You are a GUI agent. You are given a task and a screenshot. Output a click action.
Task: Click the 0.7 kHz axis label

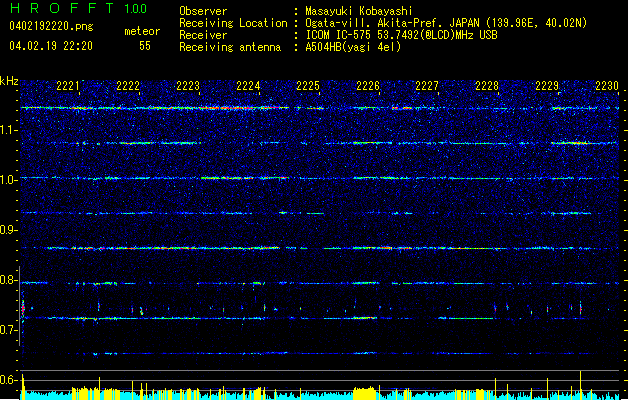pyautogui.click(x=8, y=330)
